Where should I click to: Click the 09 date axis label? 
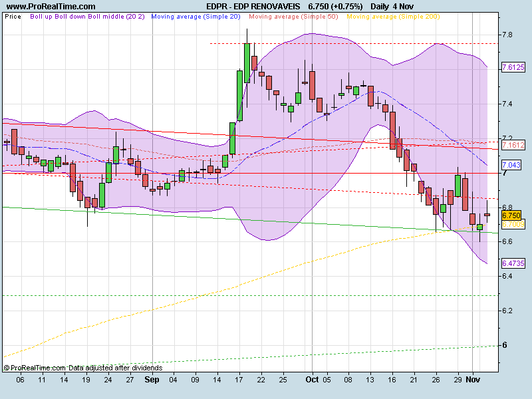coord(195,380)
